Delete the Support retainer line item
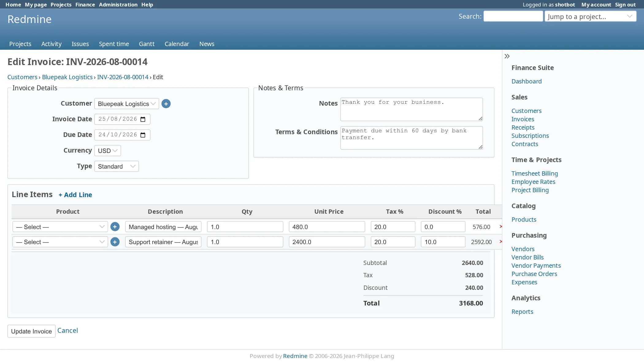Screen dimensions: 644x362 (x=501, y=242)
